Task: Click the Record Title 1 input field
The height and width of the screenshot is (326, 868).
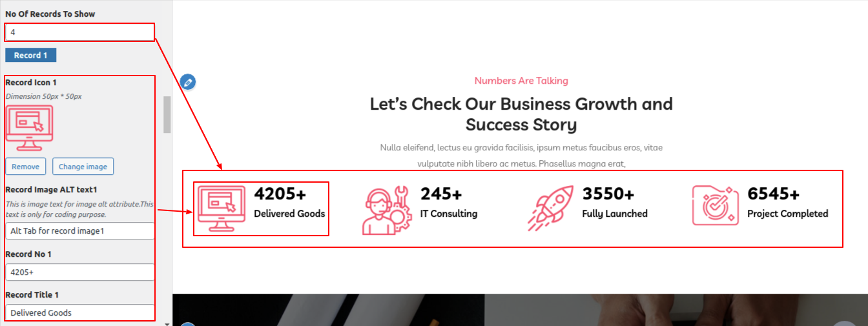Action: click(x=79, y=312)
